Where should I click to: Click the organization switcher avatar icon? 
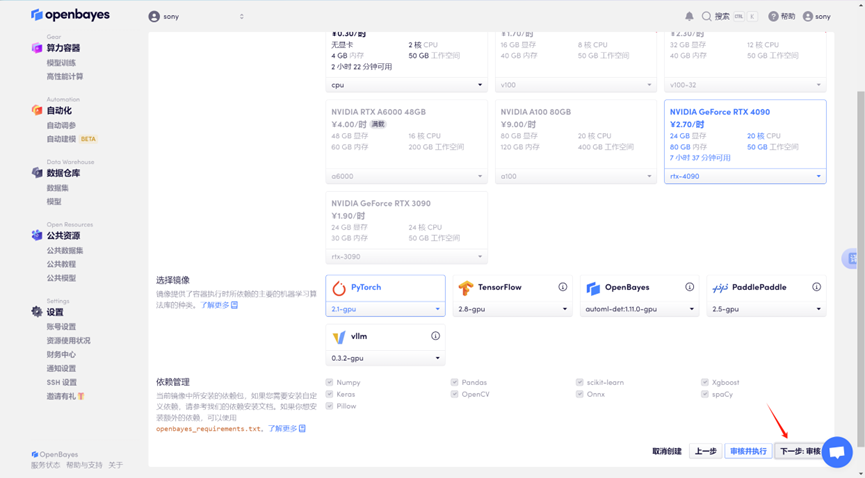click(x=154, y=17)
